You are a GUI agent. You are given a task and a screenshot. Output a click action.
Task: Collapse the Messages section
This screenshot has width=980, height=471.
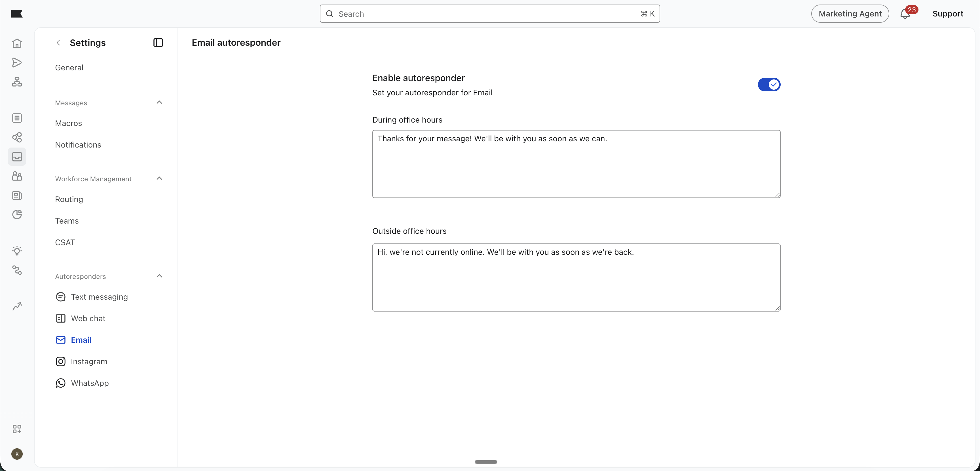(x=159, y=102)
